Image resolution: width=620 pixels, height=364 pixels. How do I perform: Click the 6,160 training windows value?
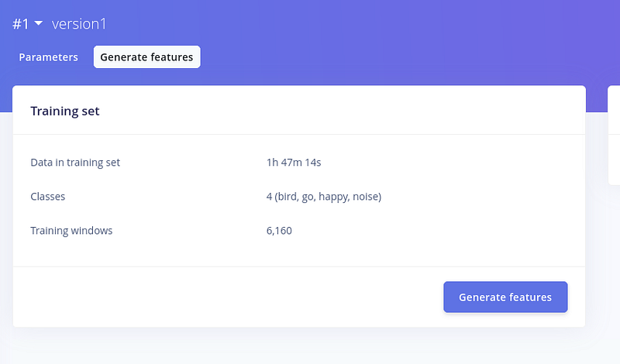[x=279, y=231]
